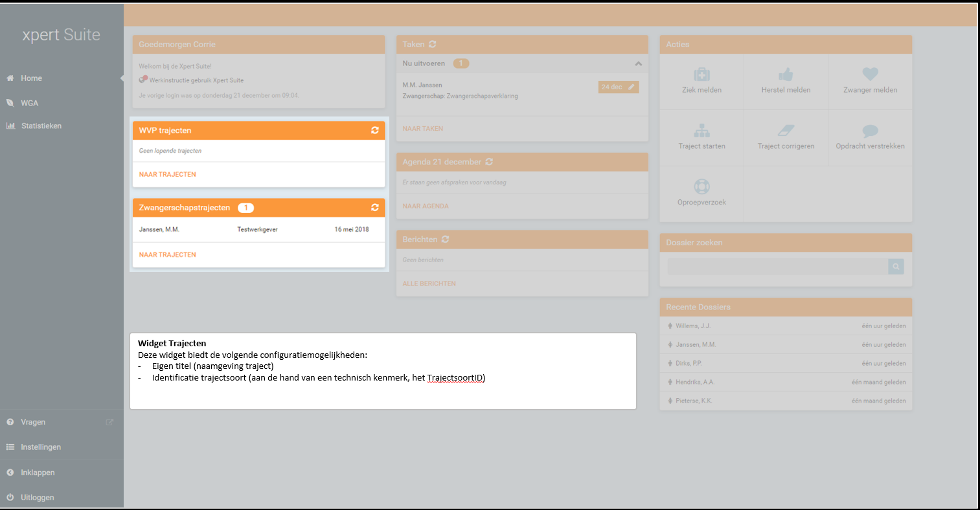The width and height of the screenshot is (980, 510).
Task: Click the Oproepverzoek lifebuoy icon
Action: (x=701, y=187)
